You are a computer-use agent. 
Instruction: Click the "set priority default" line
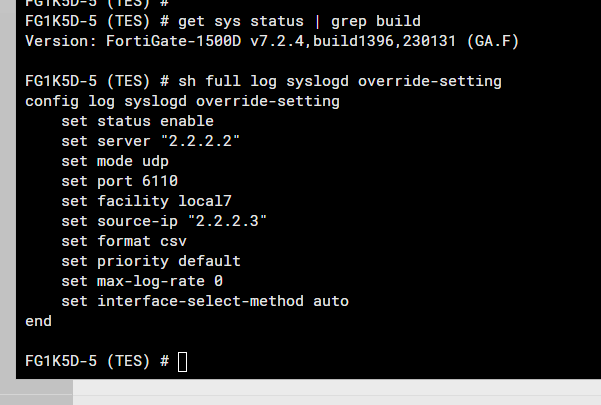point(150,261)
